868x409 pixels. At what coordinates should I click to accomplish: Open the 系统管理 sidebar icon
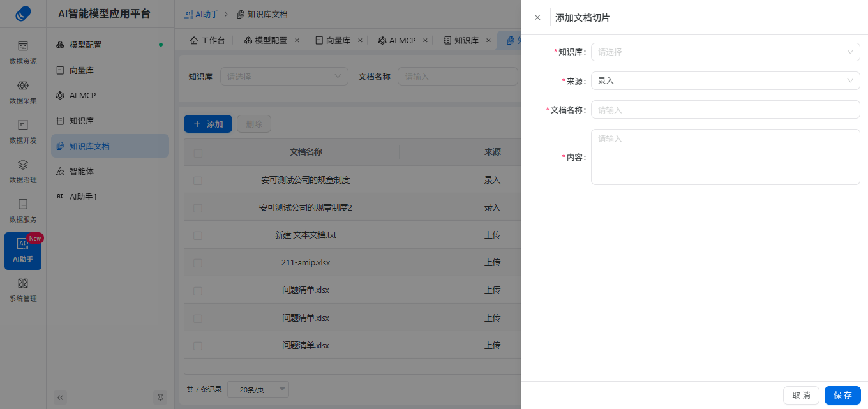click(23, 290)
